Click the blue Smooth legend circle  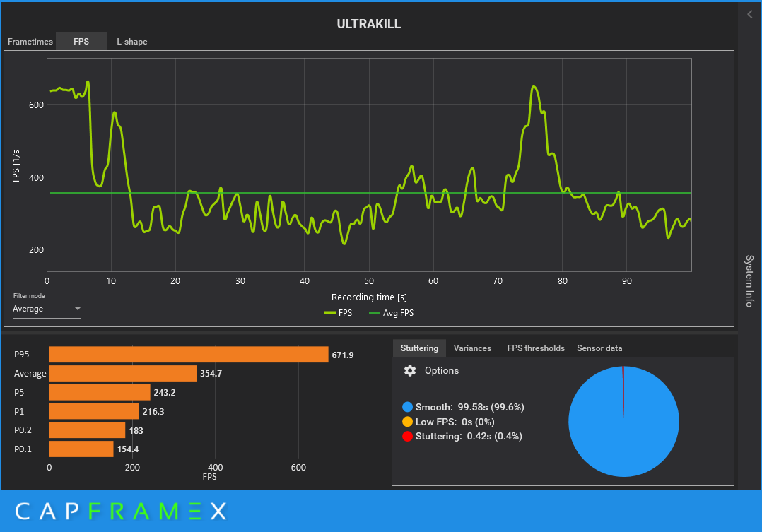coord(407,407)
